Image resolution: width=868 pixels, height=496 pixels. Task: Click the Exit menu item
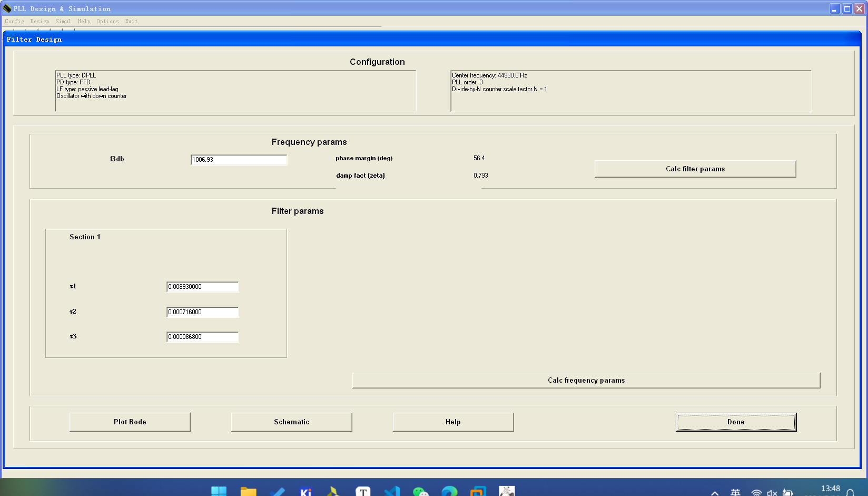[x=131, y=22]
